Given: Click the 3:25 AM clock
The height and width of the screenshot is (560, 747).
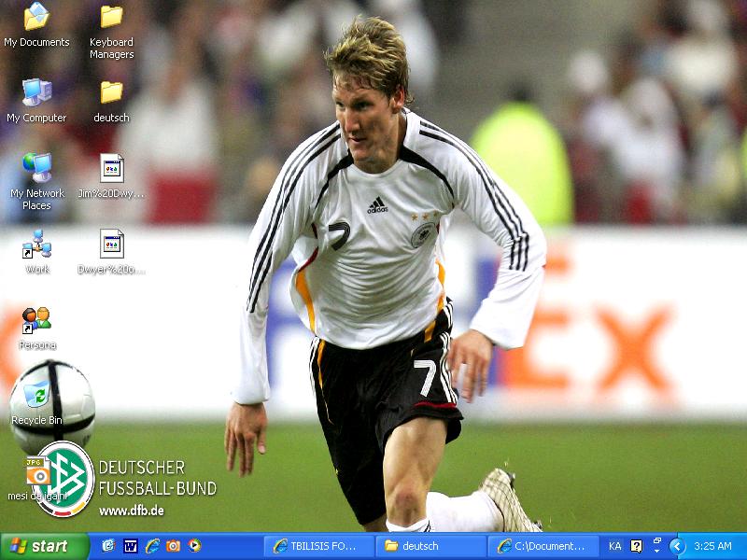Looking at the screenshot, I should [712, 546].
